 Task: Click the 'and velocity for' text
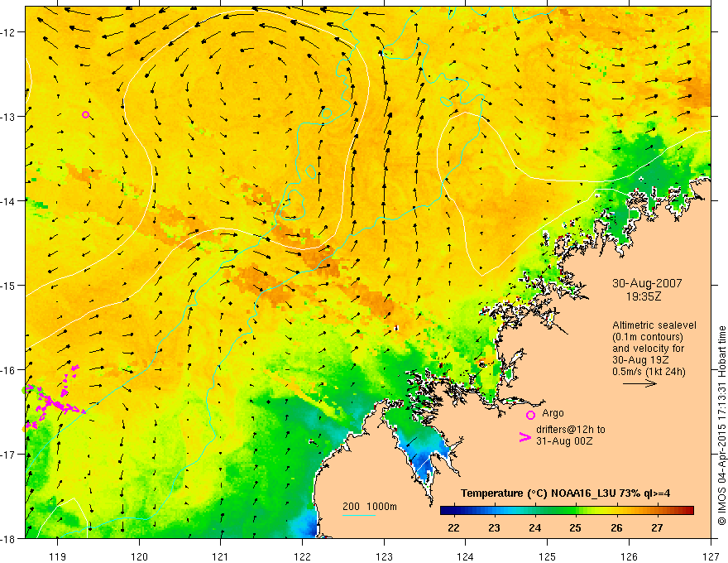(x=648, y=349)
